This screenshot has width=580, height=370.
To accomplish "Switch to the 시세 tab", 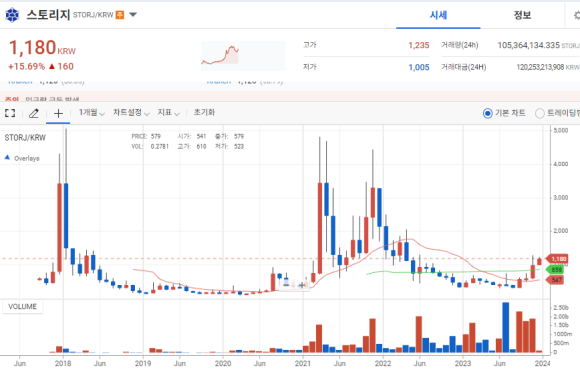I will 438,15.
